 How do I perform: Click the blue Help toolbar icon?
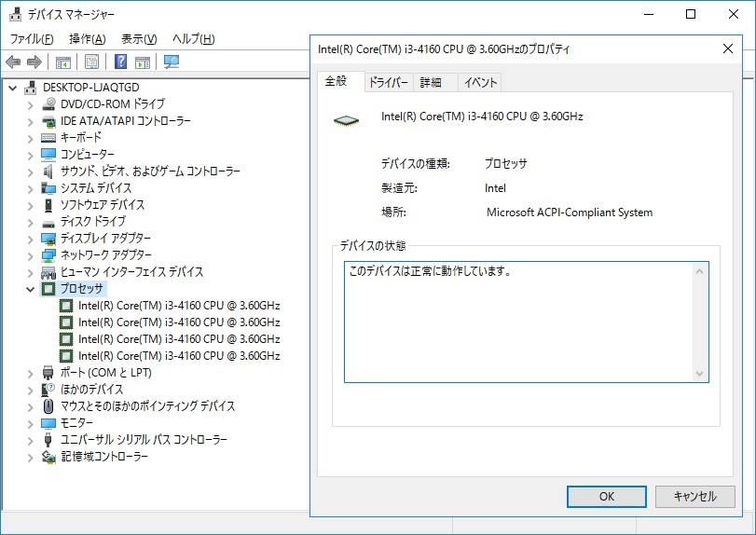click(120, 62)
